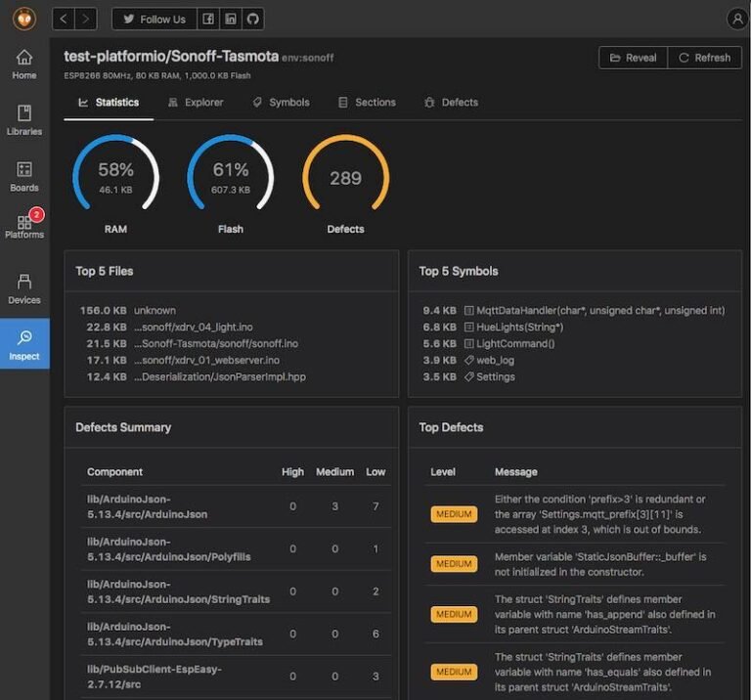This screenshot has width=751, height=700.
Task: Click the tag icon beside Settings symbol
Action: (x=469, y=376)
